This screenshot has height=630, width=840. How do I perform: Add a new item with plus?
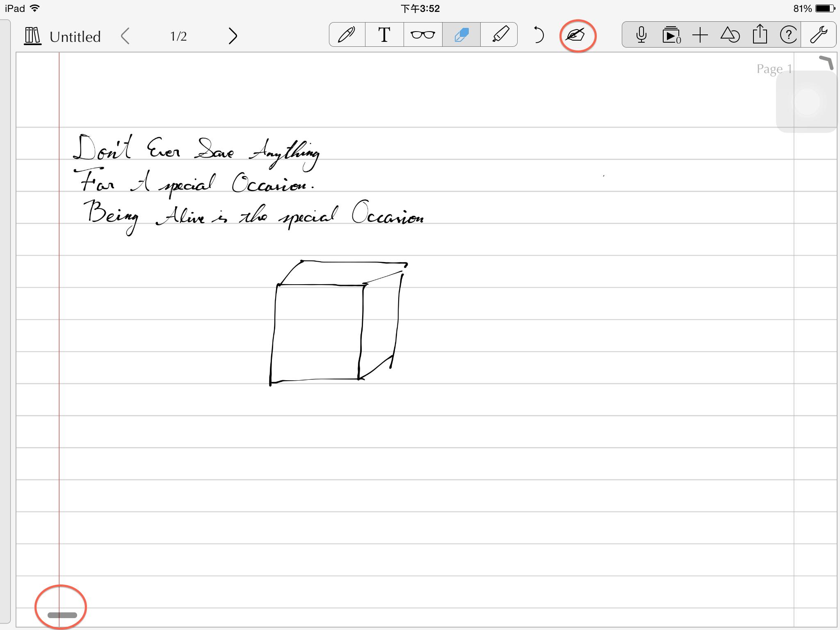(700, 35)
